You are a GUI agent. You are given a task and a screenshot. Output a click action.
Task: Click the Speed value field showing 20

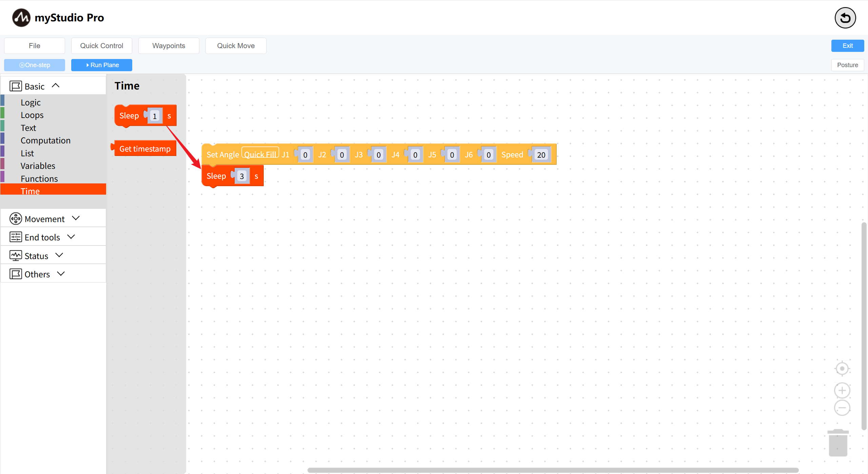541,155
